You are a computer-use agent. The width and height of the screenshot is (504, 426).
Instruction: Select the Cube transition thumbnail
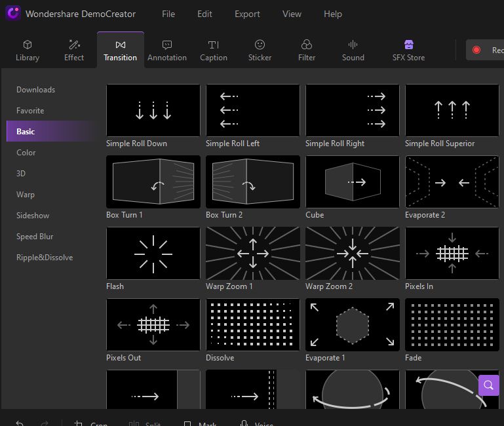pos(353,182)
